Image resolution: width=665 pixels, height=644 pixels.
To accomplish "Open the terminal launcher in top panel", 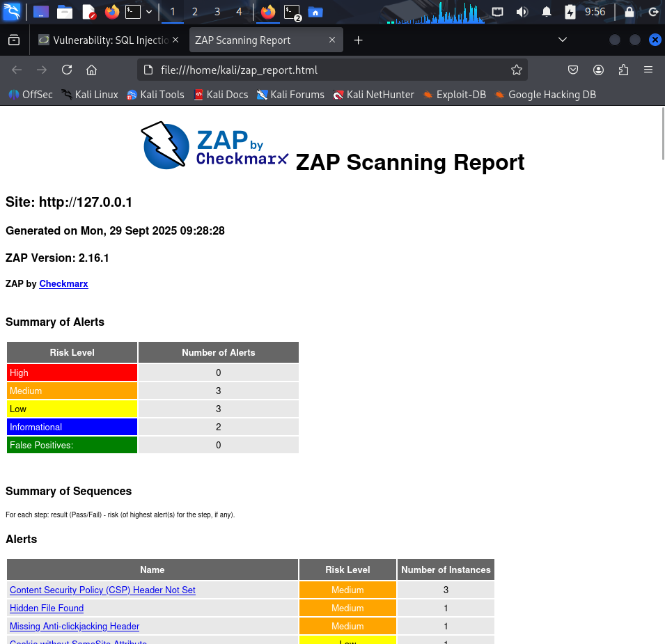I will tap(133, 12).
